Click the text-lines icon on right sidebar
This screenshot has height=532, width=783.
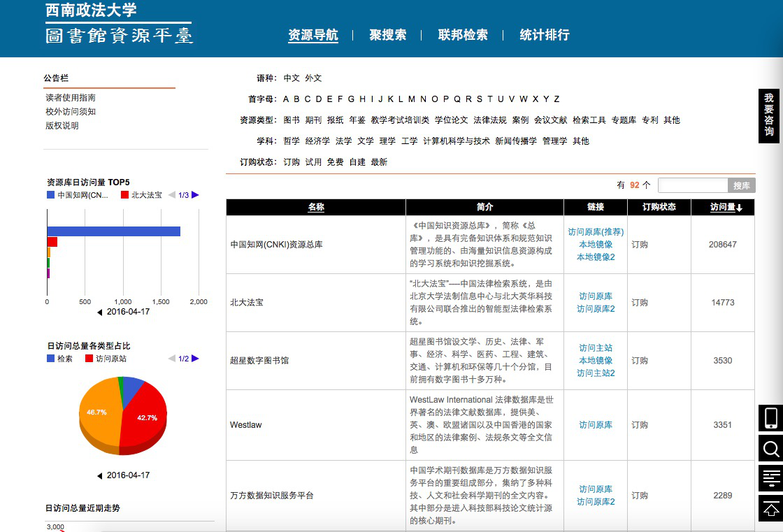(770, 478)
